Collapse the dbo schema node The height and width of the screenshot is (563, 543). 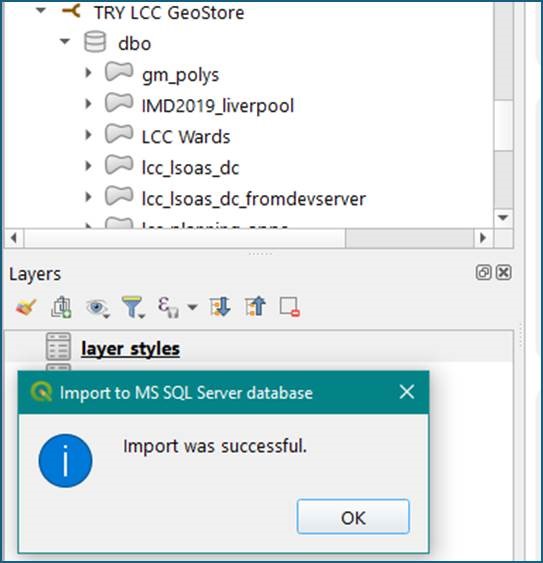point(65,41)
